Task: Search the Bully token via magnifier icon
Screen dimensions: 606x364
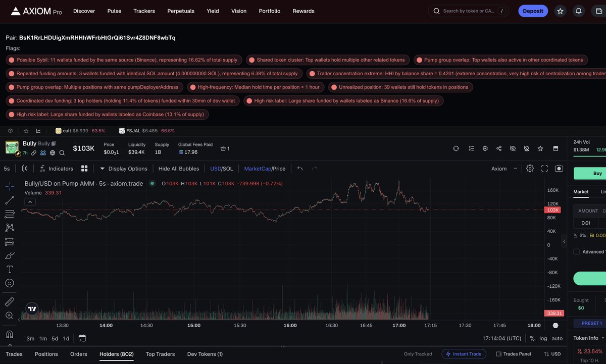Action: [62, 152]
